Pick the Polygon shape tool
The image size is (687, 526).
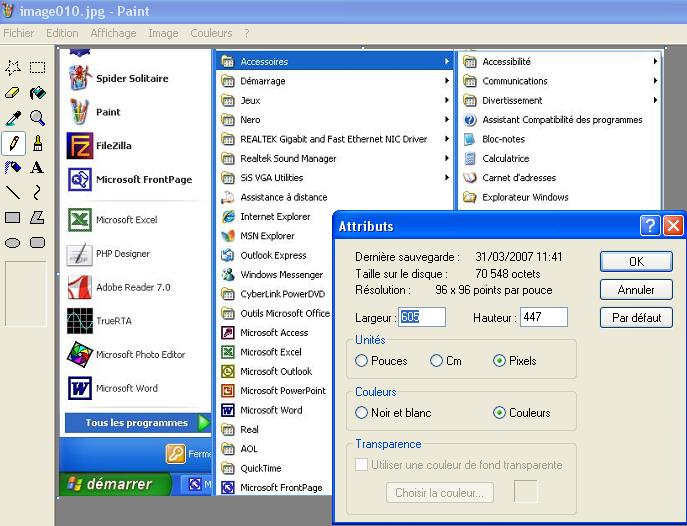coord(38,217)
